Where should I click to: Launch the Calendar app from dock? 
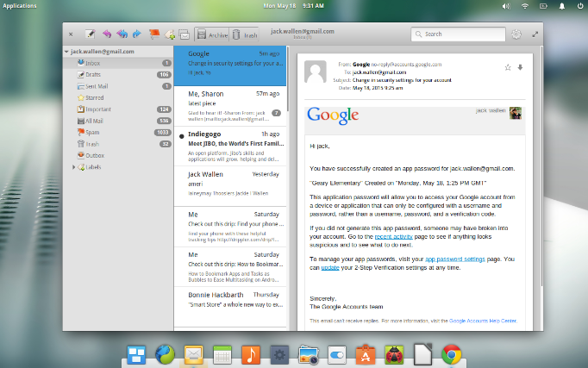[222, 355]
